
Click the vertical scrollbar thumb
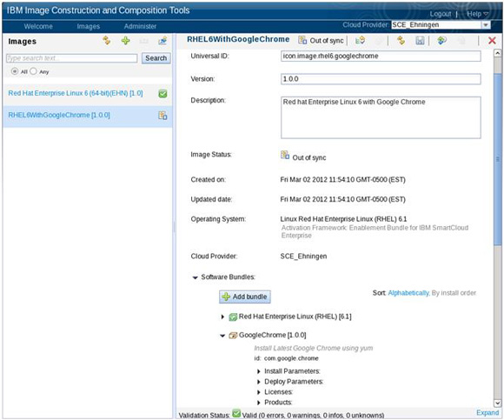(x=497, y=159)
